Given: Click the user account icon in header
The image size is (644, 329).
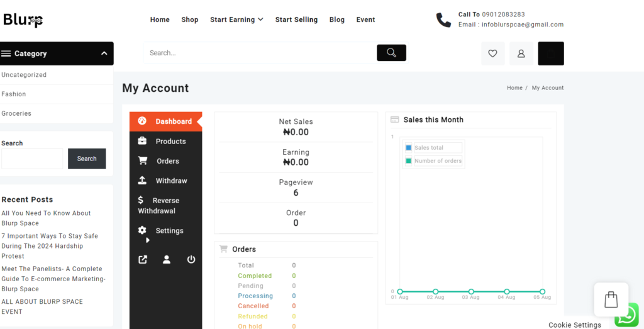Looking at the screenshot, I should point(521,53).
